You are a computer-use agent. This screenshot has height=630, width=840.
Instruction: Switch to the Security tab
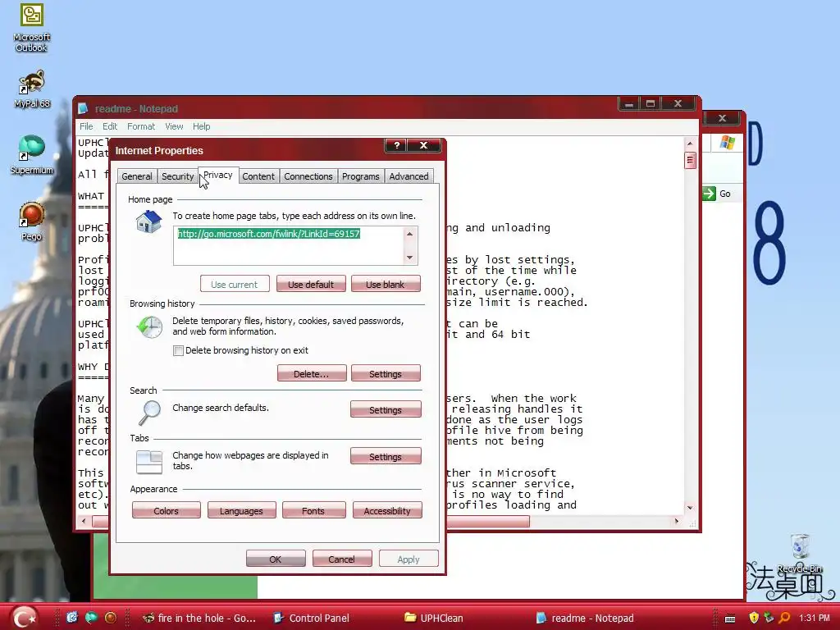177,176
